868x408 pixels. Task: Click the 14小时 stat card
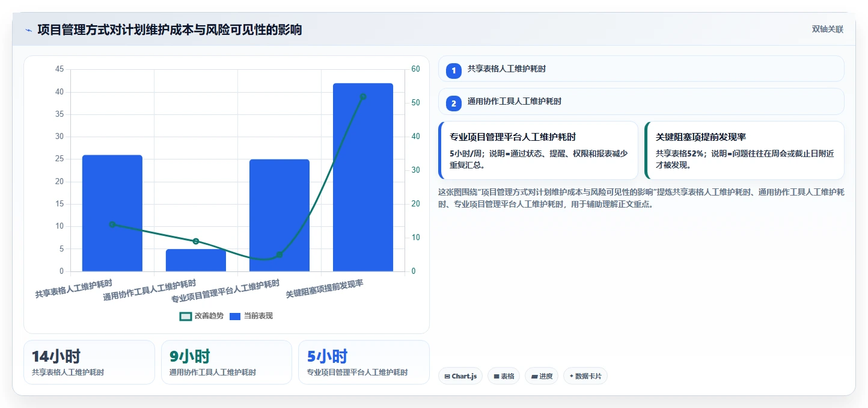pos(89,362)
